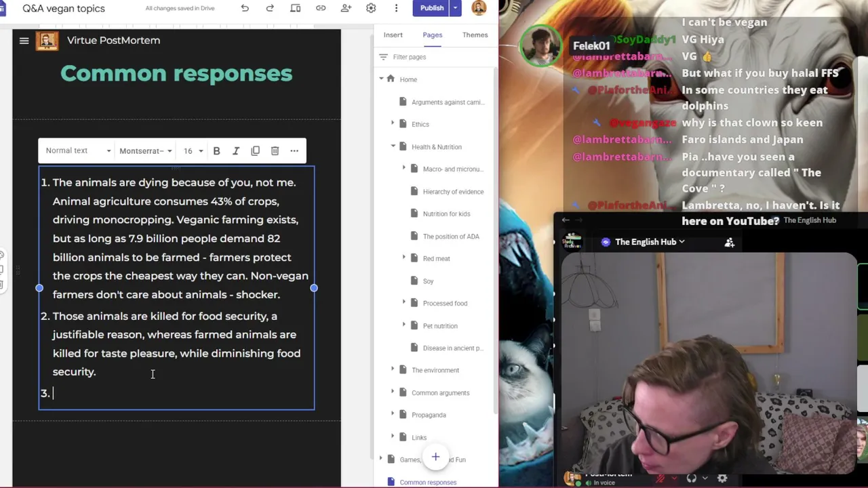The image size is (868, 488).
Task: Toggle Discord headphones deafen icon
Action: coord(691,479)
